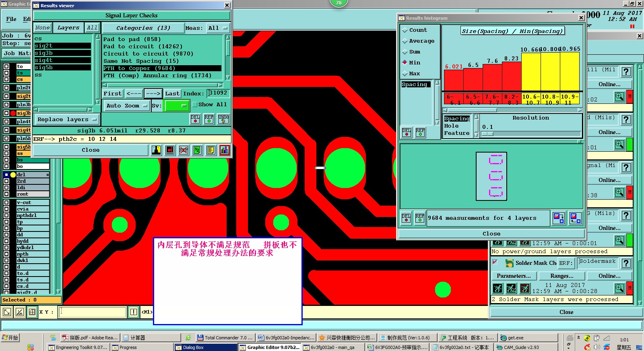
Task: Click Close in Results viewer
Action: (x=91, y=150)
